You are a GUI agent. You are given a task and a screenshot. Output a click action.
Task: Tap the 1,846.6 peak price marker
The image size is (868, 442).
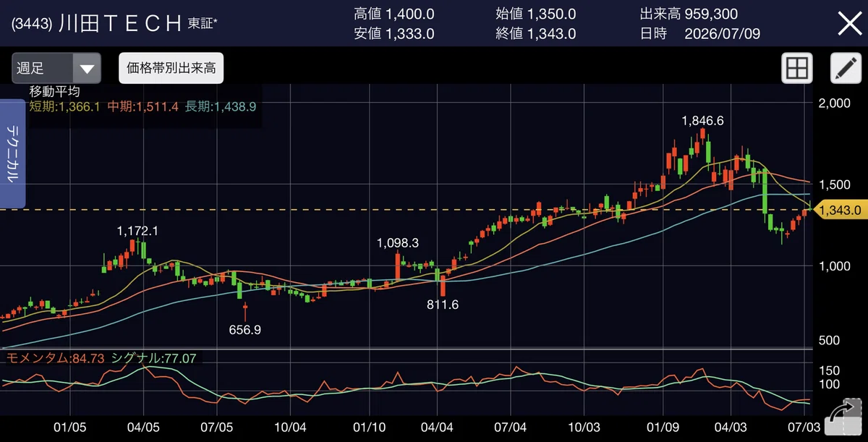702,121
